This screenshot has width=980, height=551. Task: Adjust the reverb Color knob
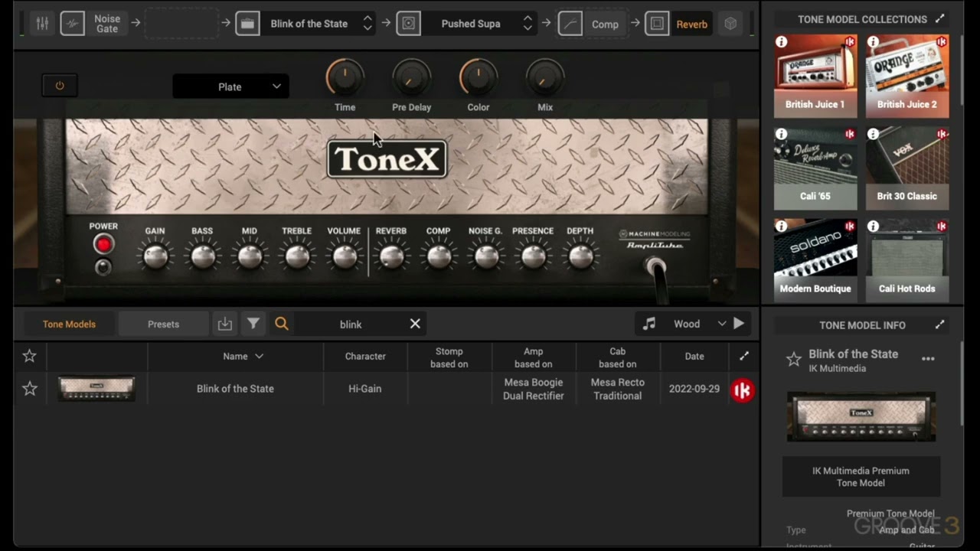coord(479,77)
